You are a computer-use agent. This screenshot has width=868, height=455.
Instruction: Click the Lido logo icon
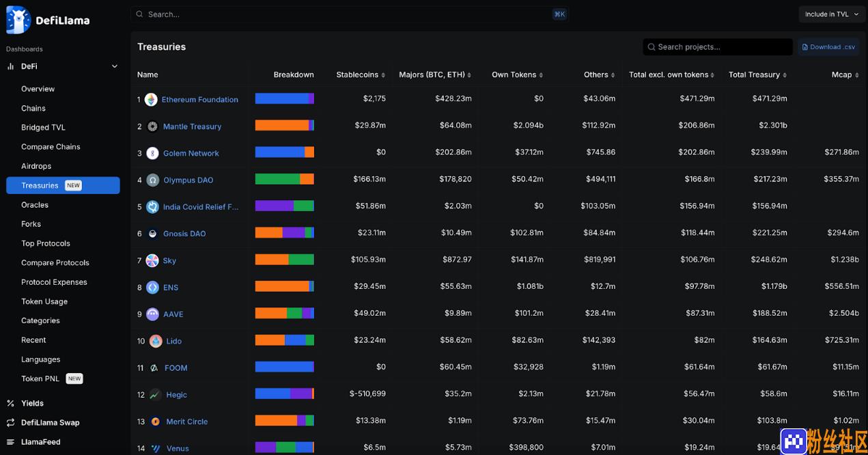[156, 341]
